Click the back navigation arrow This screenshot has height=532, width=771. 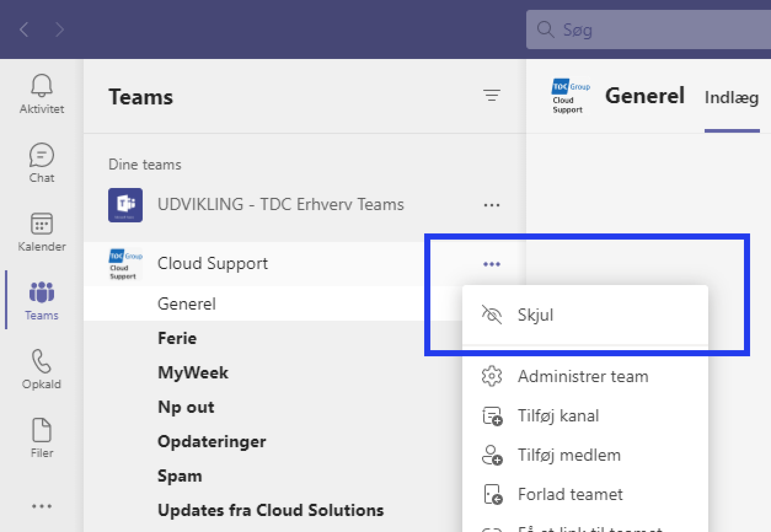pos(24,30)
